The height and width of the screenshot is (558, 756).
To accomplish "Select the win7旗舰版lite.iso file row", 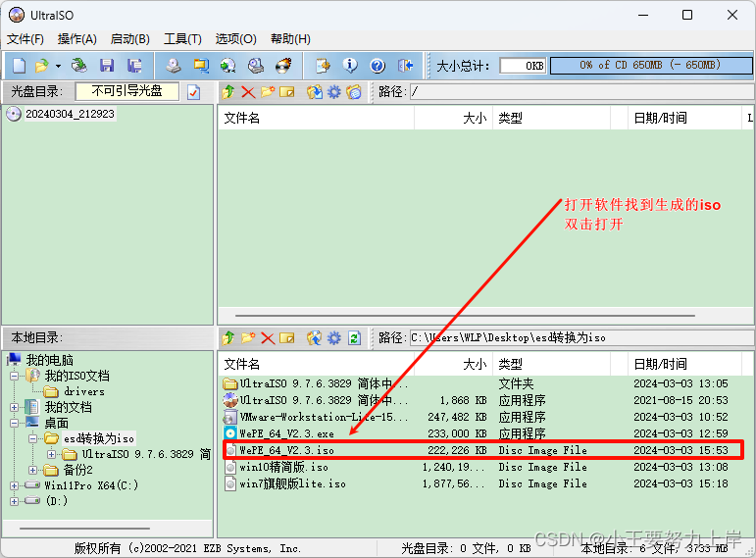I will coord(483,483).
